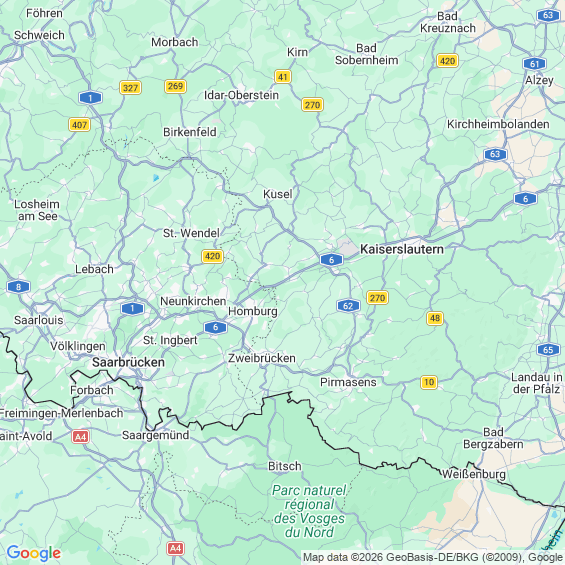Click the A4 road shield near Saint-Avold
This screenshot has width=565, height=565.
coord(80,437)
